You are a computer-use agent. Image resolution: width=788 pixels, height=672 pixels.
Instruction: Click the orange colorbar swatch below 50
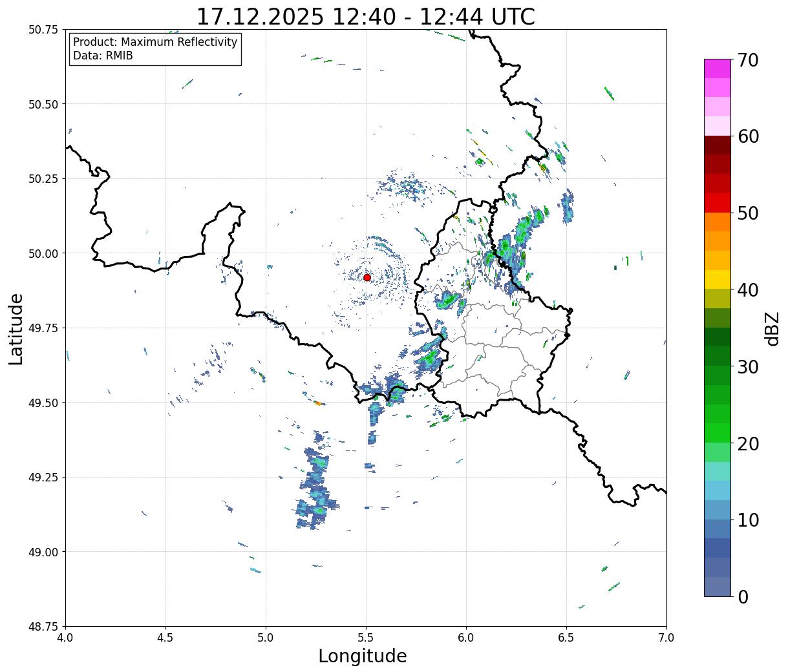(x=718, y=222)
